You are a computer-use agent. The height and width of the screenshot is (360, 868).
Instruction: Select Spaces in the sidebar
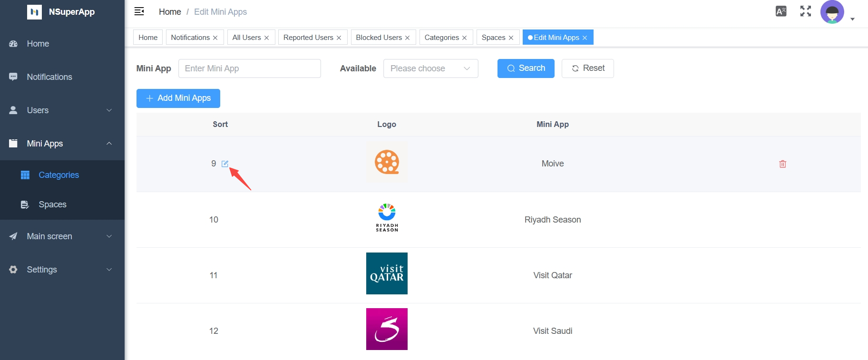coord(52,204)
